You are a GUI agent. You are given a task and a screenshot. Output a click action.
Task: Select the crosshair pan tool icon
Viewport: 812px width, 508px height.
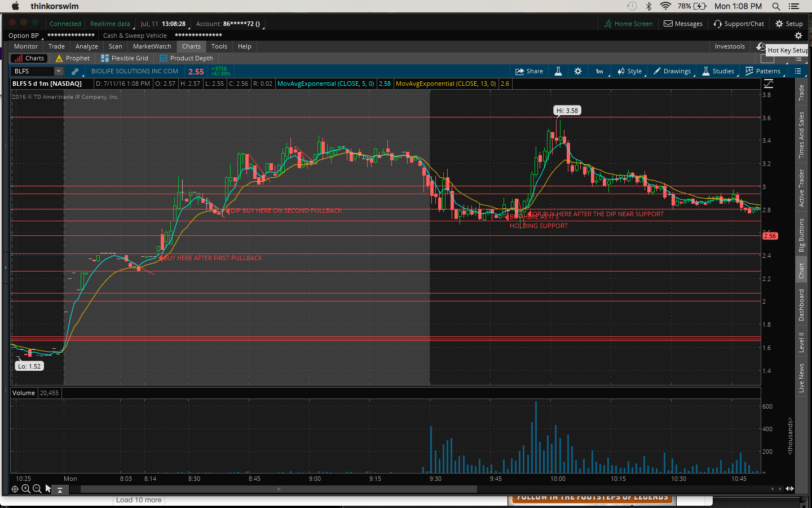pos(15,489)
